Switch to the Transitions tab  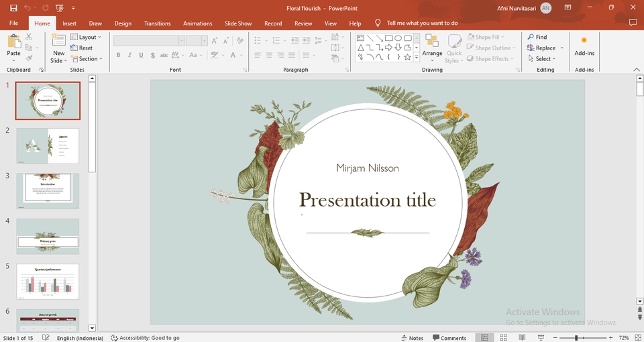pos(157,23)
